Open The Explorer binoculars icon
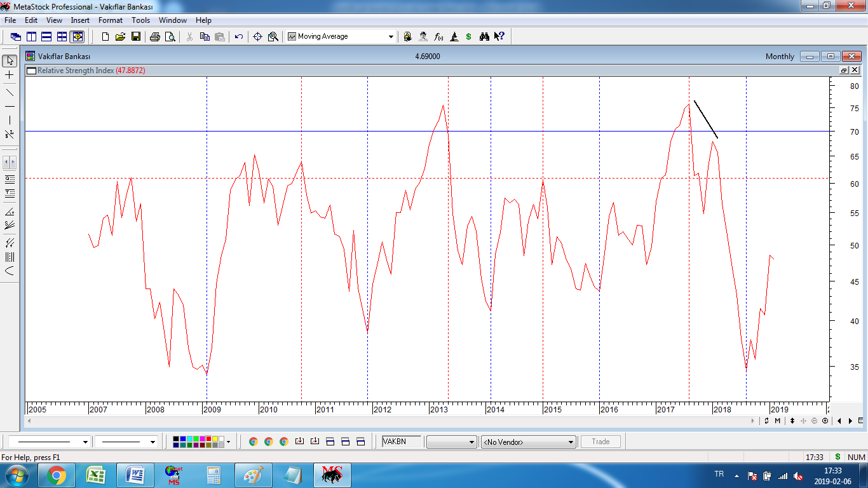 click(x=484, y=37)
